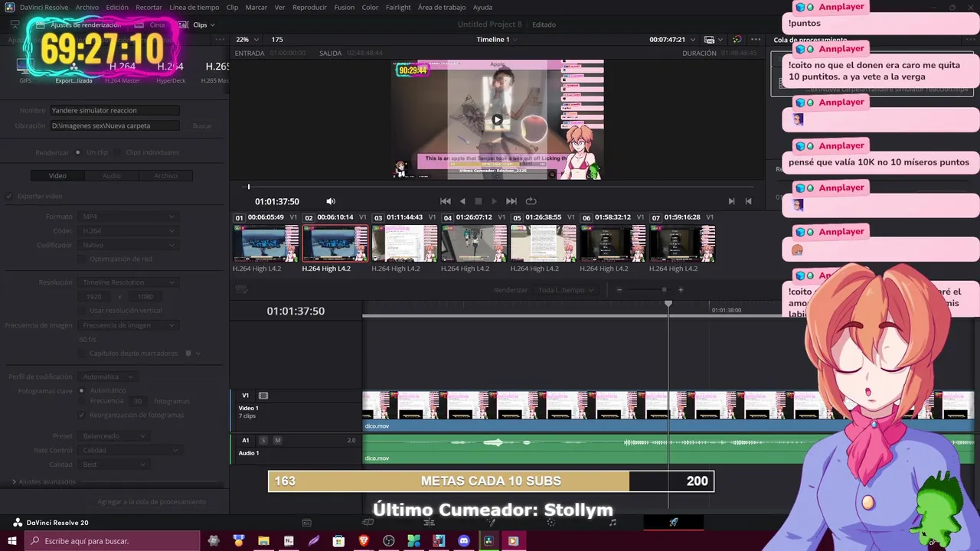Open Renderizar Toda la línea de tiempo dropdown
Screen dimensions: 980x551
coord(567,290)
